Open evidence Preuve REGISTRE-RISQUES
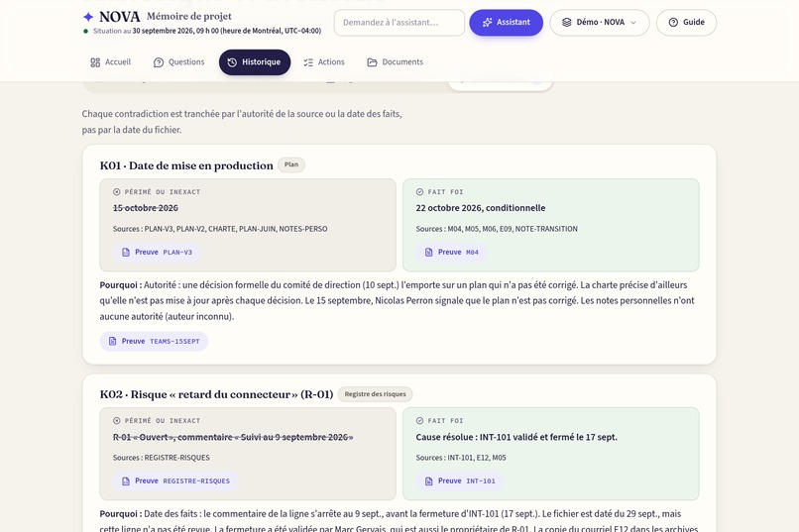 [175, 481]
